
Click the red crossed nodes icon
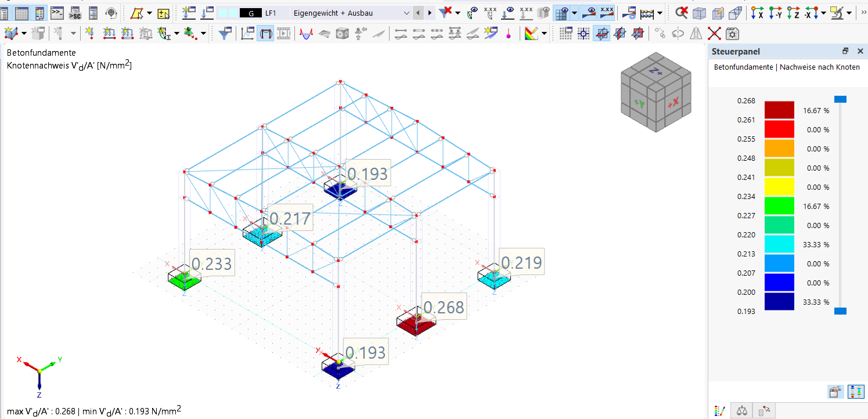point(714,34)
